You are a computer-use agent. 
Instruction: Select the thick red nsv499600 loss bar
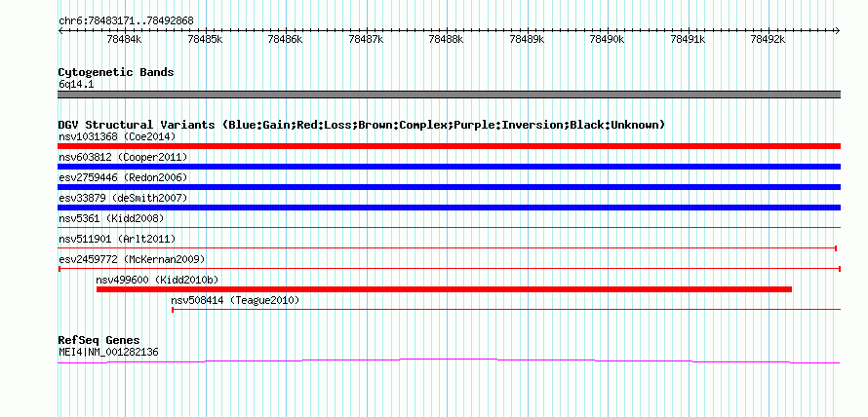(x=444, y=289)
